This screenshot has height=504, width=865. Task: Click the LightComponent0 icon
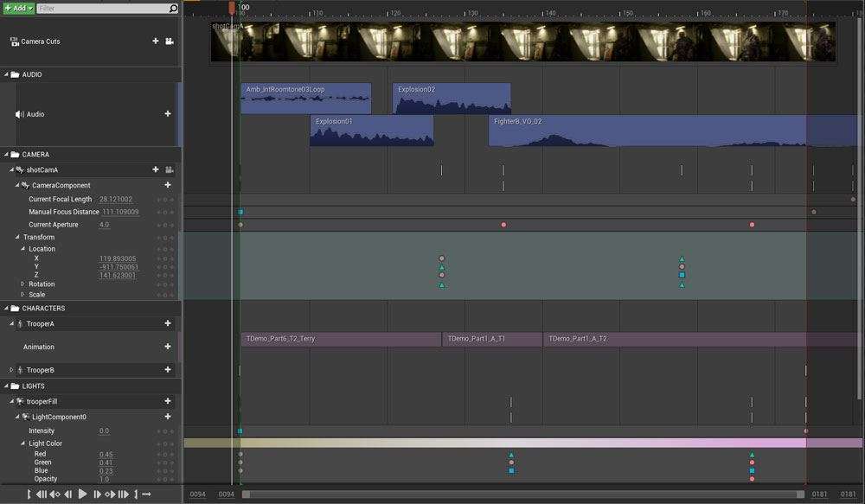25,417
